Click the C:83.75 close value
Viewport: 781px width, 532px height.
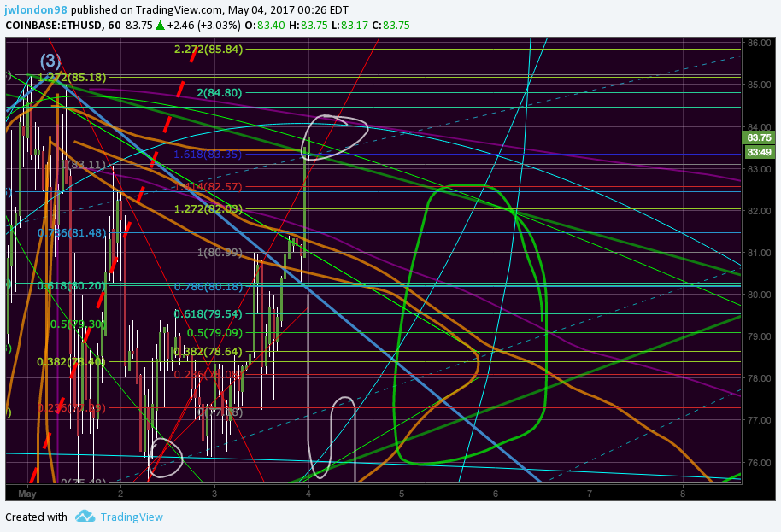[x=391, y=26]
